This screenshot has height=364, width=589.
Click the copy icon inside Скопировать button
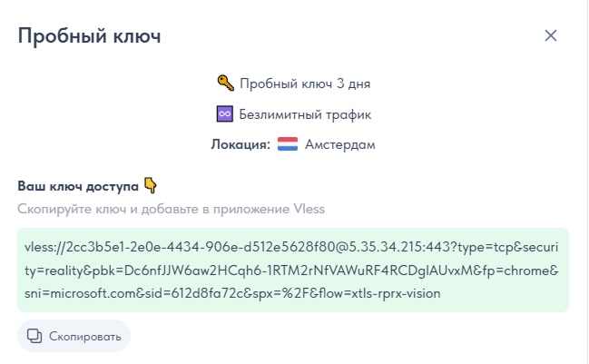[x=35, y=336]
